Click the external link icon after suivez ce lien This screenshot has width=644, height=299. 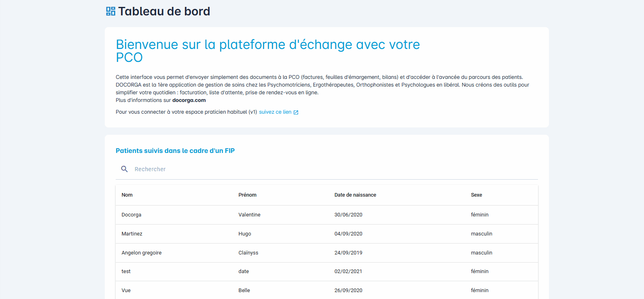pyautogui.click(x=296, y=112)
